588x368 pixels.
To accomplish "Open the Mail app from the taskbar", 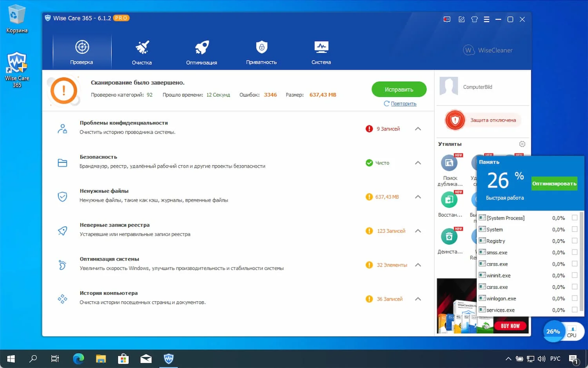I will [x=146, y=359].
